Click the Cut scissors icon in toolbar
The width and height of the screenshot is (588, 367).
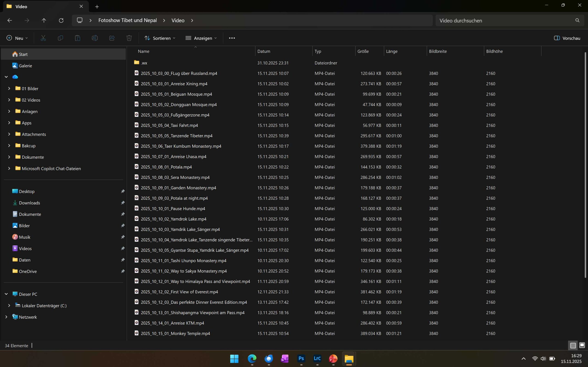click(x=43, y=38)
